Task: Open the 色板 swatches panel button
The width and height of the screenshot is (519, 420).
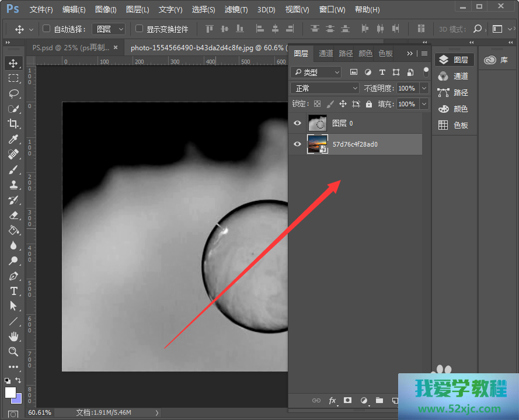Action: [x=454, y=125]
